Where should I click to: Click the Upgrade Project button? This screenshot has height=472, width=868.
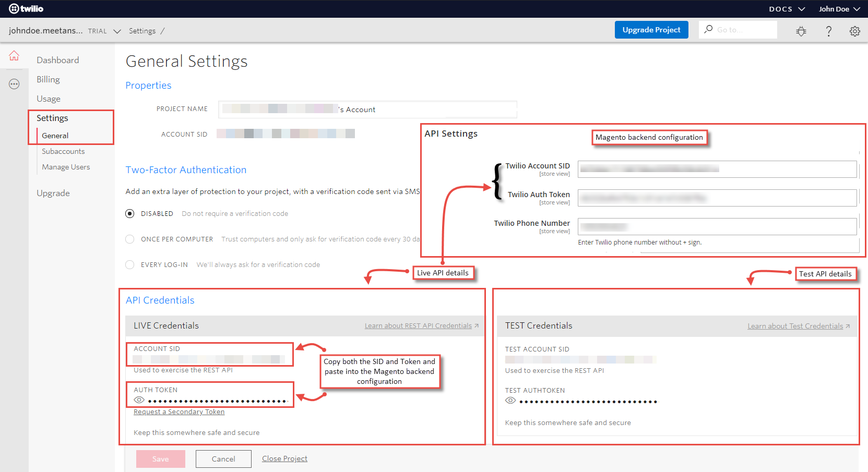tap(651, 30)
